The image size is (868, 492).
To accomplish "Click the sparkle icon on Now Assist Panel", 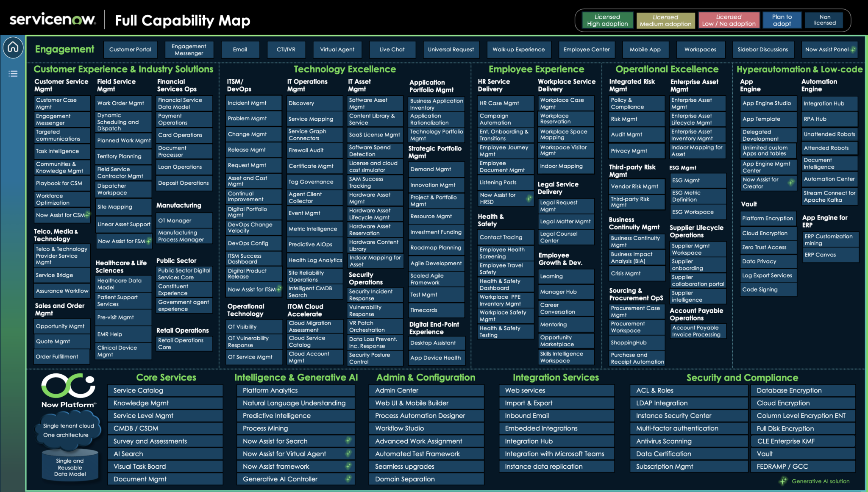I will (x=853, y=50).
